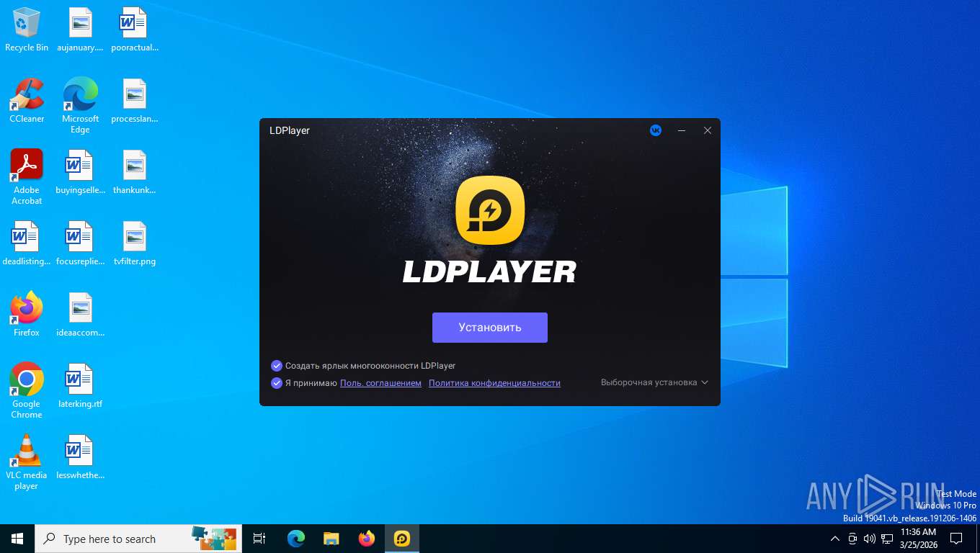980x553 pixels.
Task: Close the LDPlayer installer window
Action: point(708,130)
